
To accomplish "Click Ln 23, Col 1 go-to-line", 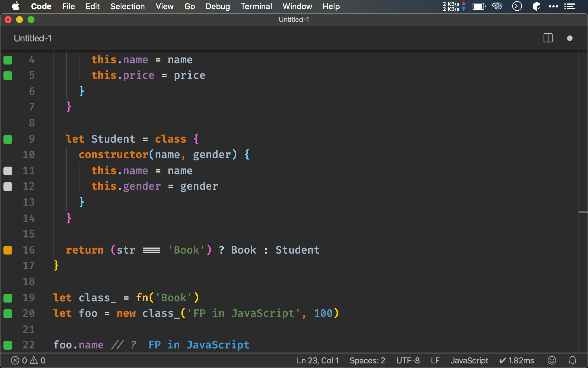I will point(318,360).
